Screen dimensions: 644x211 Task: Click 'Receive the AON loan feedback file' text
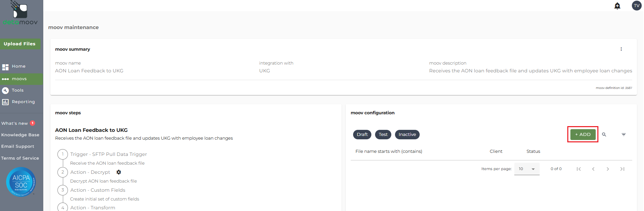[107, 163]
